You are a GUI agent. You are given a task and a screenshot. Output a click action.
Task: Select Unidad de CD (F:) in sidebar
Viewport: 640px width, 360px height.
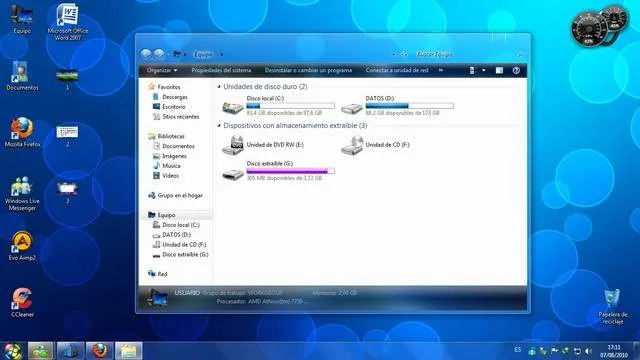[180, 244]
